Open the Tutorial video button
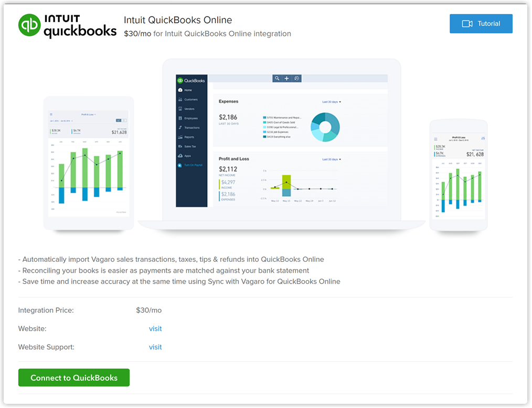Screen dimensions: 532x408 pyautogui.click(x=481, y=24)
